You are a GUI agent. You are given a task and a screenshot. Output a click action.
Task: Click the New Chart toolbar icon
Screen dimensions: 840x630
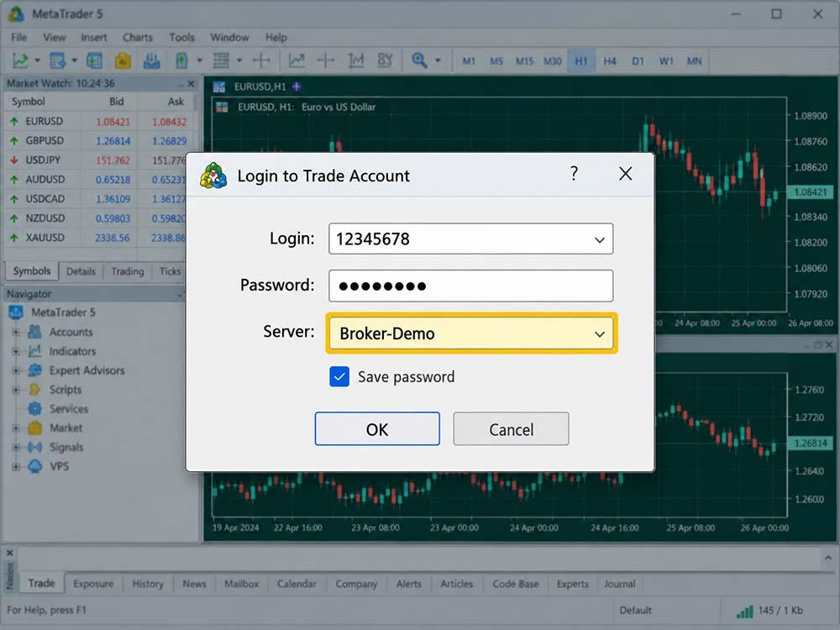(20, 60)
